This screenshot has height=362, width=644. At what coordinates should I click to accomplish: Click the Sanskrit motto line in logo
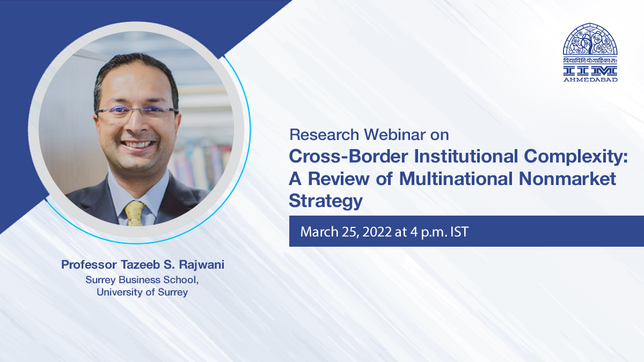pos(590,61)
